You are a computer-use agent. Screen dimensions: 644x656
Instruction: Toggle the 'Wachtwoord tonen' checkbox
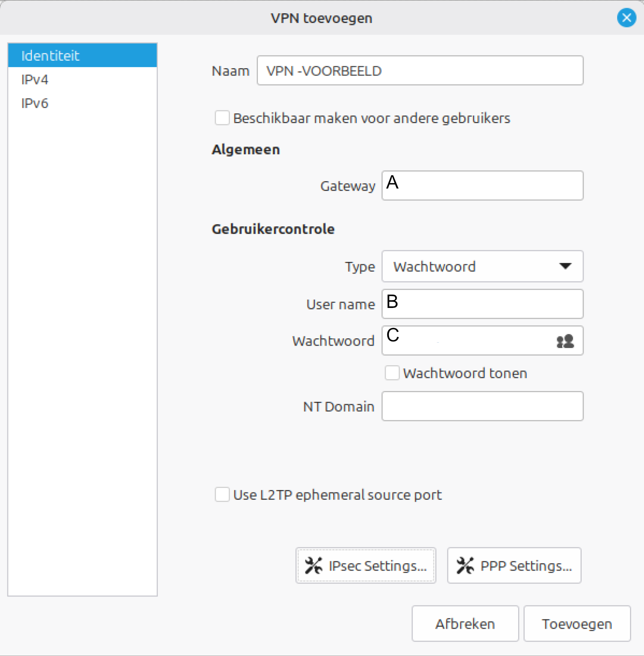pyautogui.click(x=392, y=373)
